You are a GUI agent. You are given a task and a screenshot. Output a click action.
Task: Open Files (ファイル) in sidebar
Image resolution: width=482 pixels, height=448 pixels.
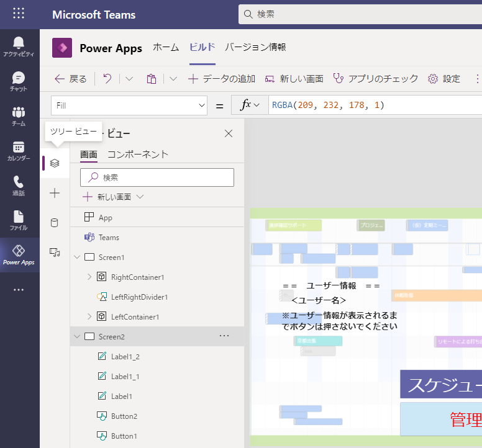click(19, 220)
